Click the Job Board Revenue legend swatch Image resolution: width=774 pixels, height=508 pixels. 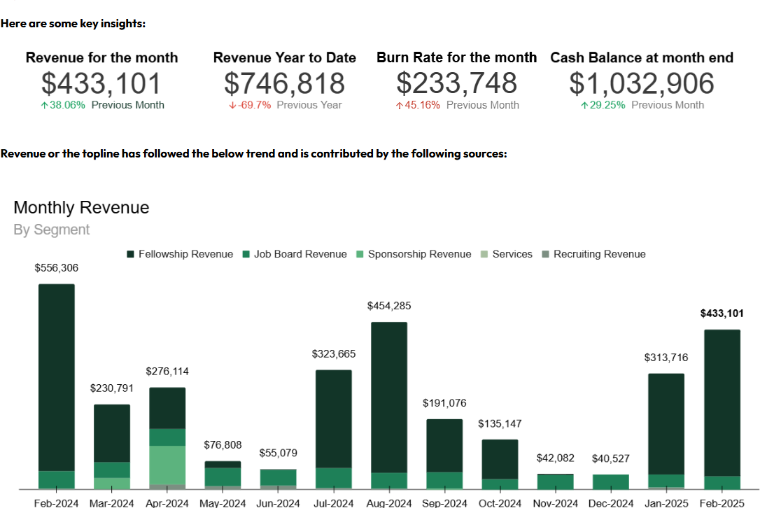pyautogui.click(x=246, y=254)
